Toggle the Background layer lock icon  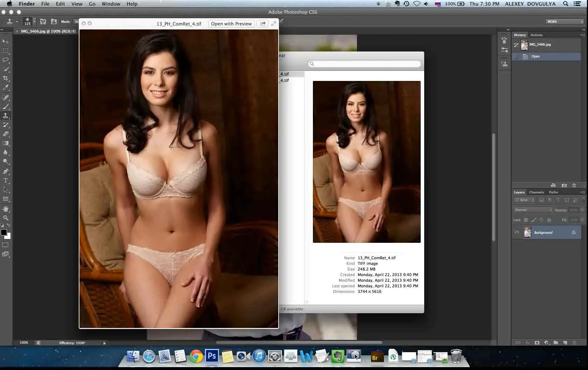[574, 232]
